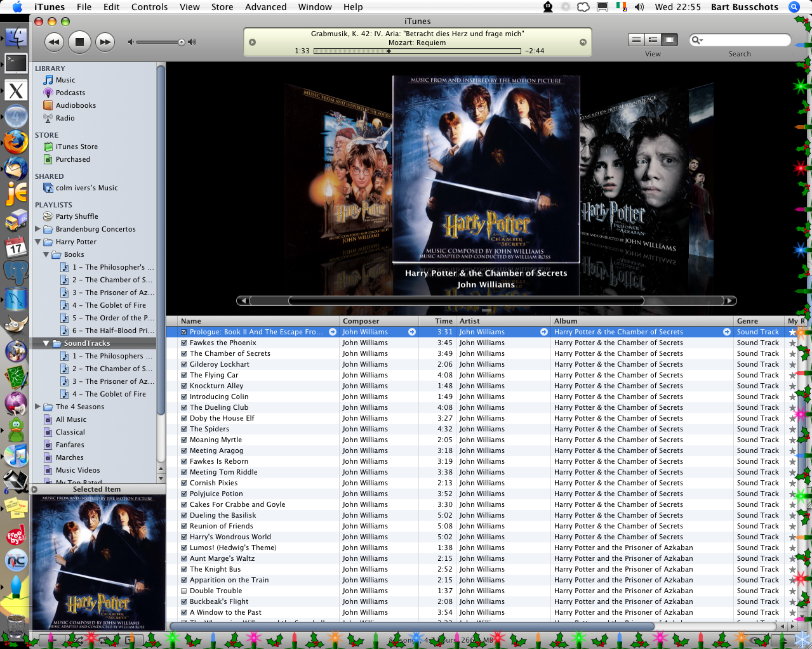Screen dimensions: 812x649
Task: Uncheck the Polyjuice Potion song
Action: 184,494
